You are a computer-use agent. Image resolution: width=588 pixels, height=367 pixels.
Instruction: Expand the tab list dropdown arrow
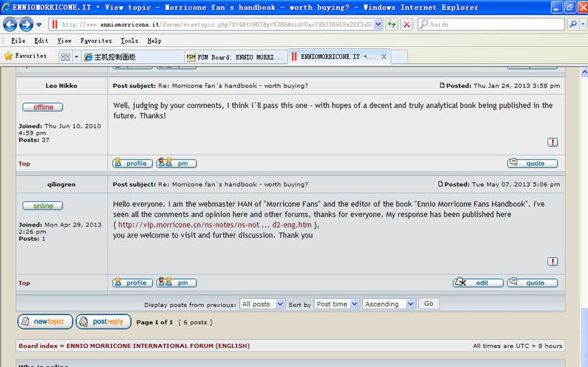click(76, 56)
